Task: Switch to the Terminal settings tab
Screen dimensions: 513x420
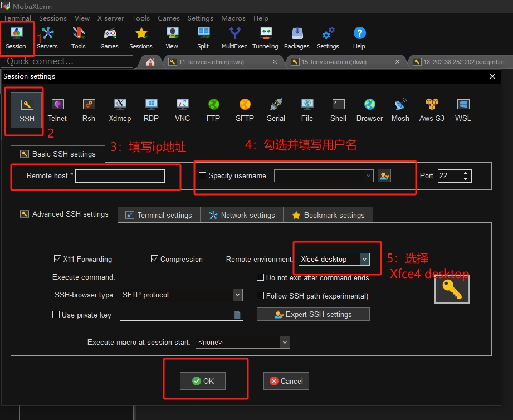Action: pos(159,215)
